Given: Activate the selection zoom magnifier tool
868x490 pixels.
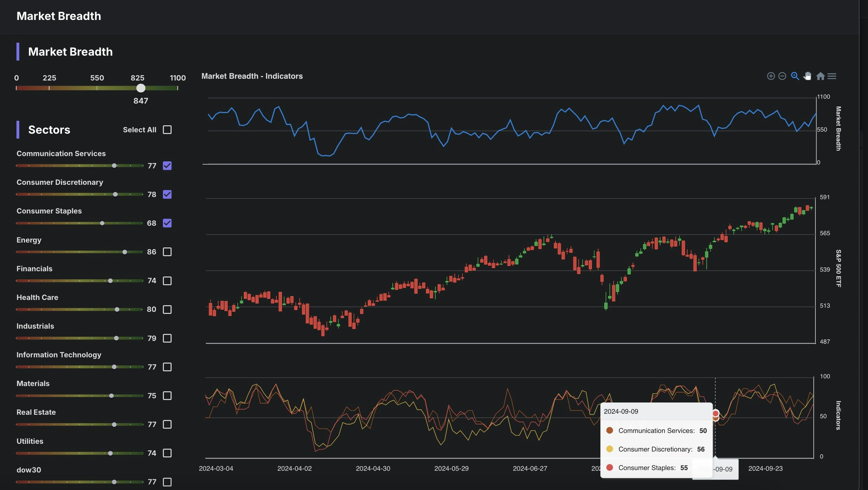Looking at the screenshot, I should (x=795, y=76).
